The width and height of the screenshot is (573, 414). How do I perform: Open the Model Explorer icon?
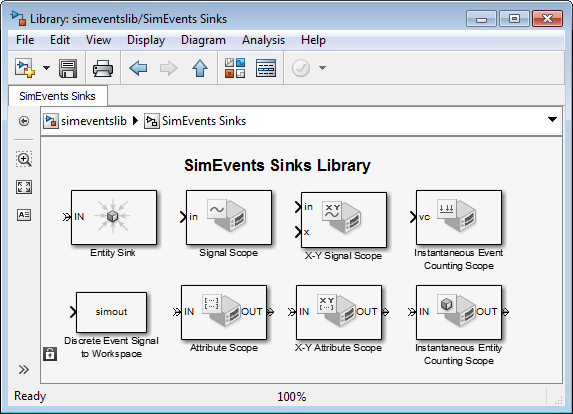tap(266, 68)
